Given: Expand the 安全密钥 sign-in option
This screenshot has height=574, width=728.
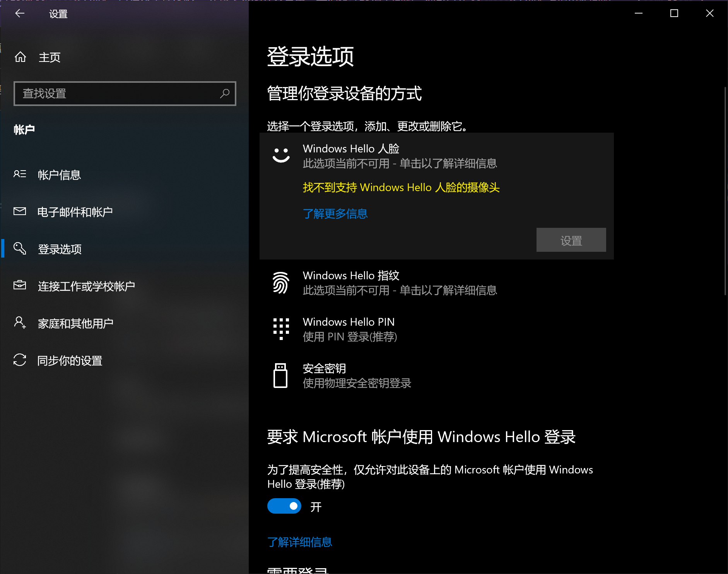Looking at the screenshot, I should [436, 376].
